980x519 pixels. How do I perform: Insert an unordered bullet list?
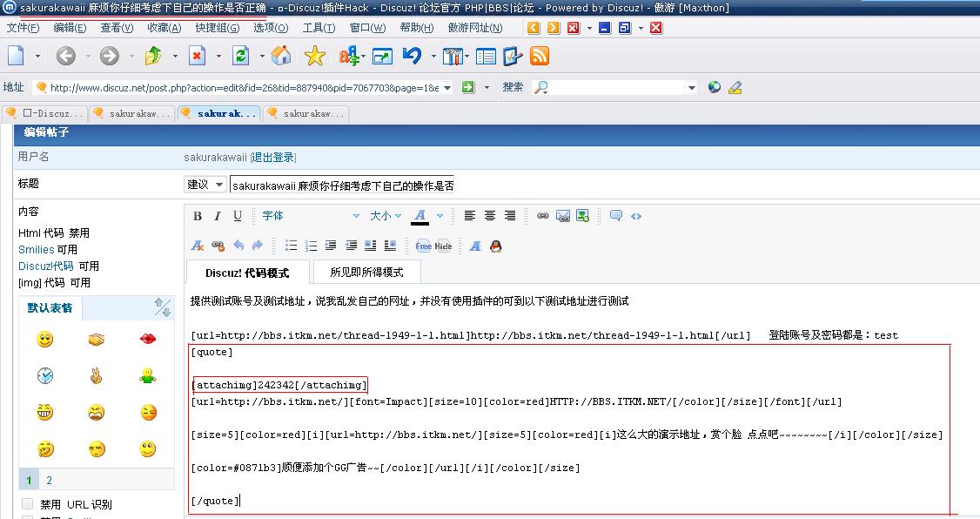[292, 246]
